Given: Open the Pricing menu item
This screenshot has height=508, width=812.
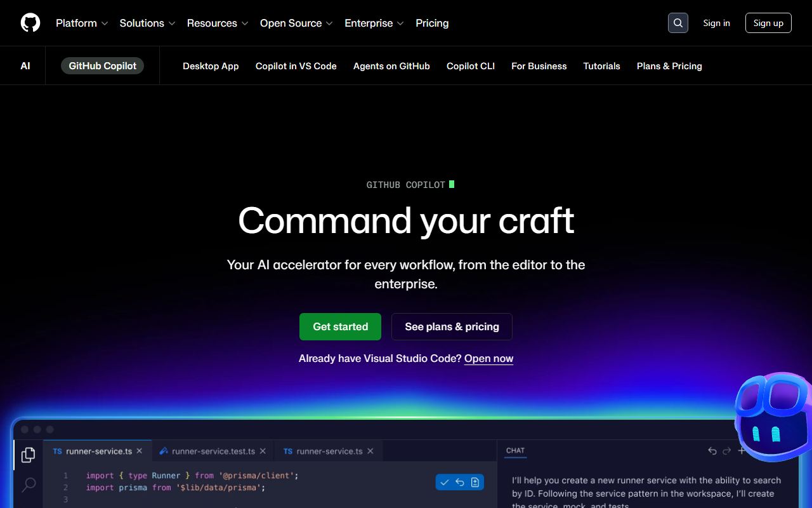Looking at the screenshot, I should [432, 23].
